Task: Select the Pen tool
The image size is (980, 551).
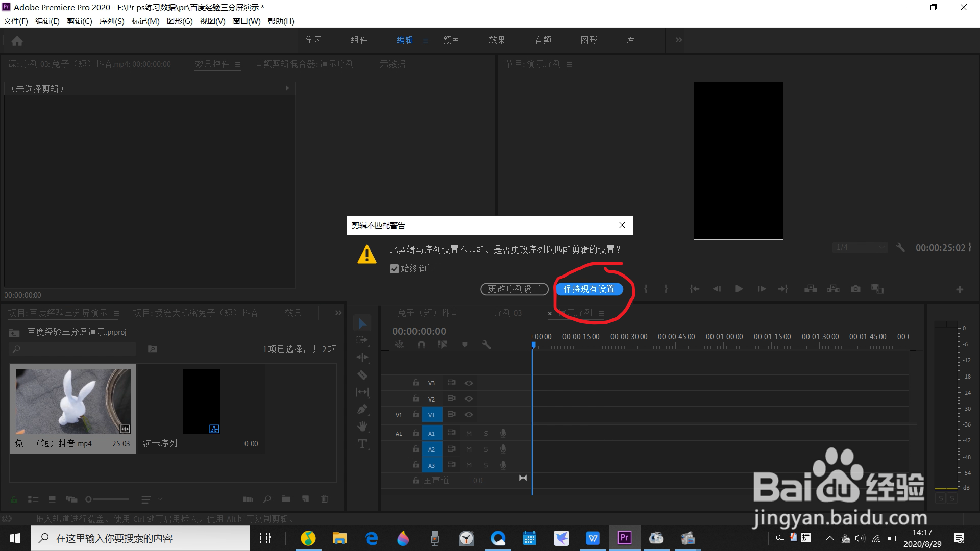Action: [362, 409]
